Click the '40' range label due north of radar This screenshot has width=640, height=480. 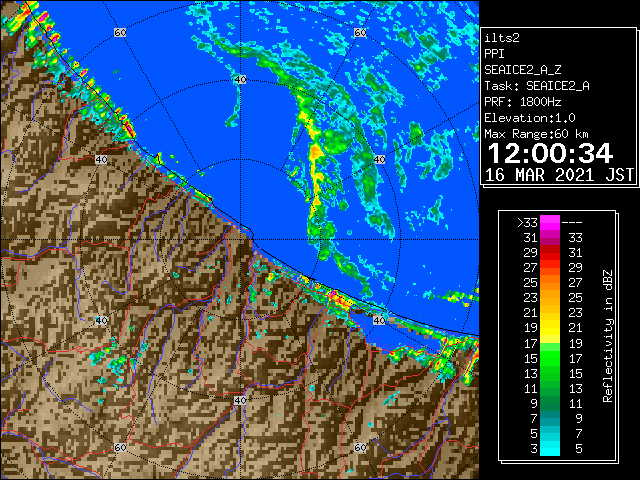240,80
